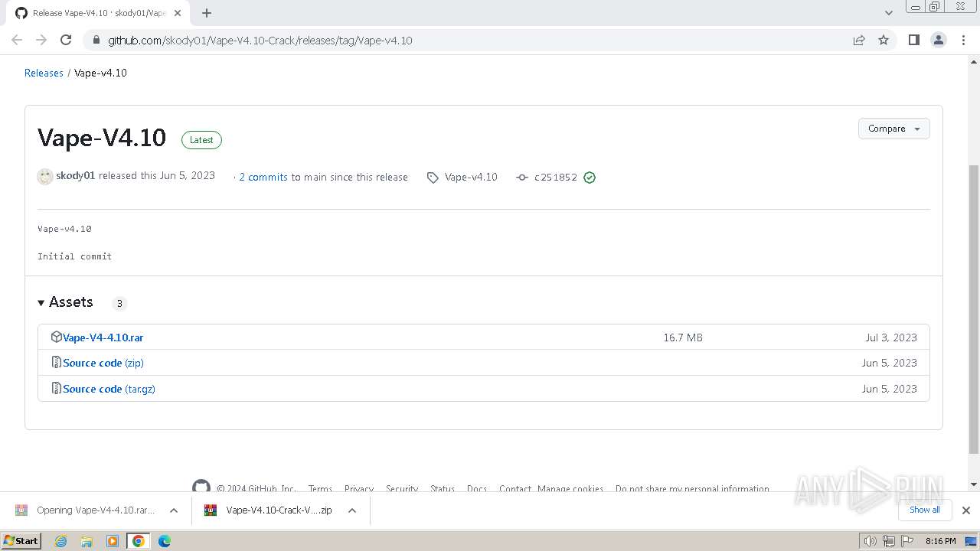This screenshot has height=551, width=980.
Task: Open File Explorer from taskbar
Action: pyautogui.click(x=87, y=541)
